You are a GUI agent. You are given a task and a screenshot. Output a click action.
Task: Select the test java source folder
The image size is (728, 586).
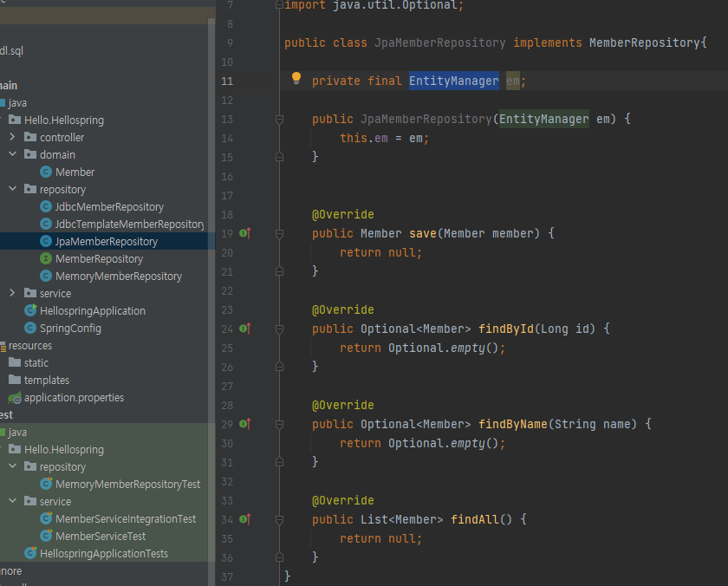[x=17, y=433]
